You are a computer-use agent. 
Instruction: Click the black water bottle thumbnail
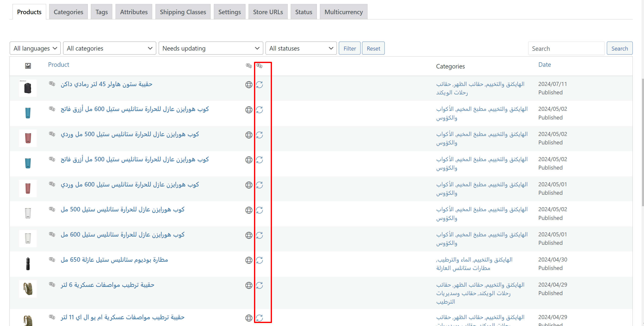click(28, 263)
